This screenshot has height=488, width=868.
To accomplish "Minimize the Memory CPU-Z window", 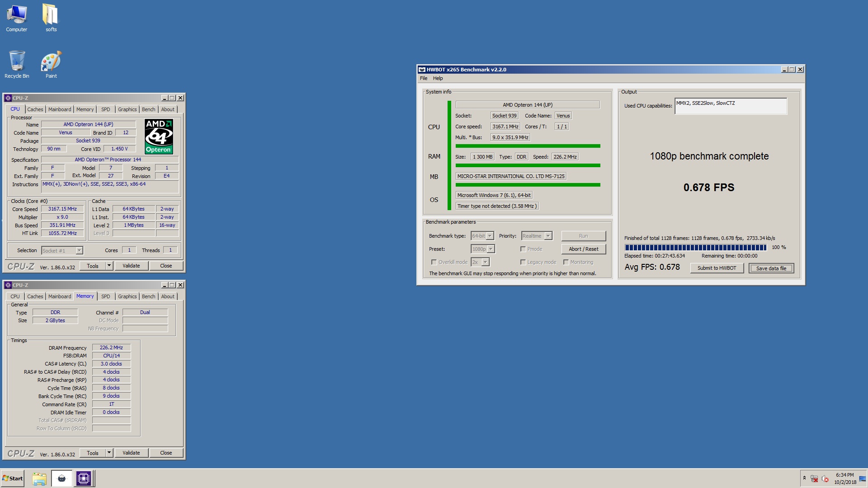I will pyautogui.click(x=165, y=285).
